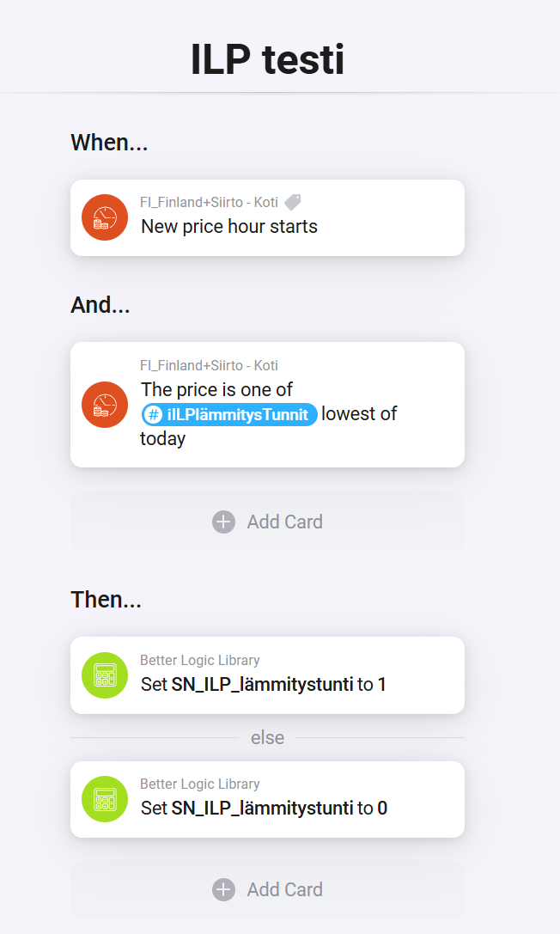
Task: Click the price icon on the lowest-of-today condition card
Action: point(105,404)
